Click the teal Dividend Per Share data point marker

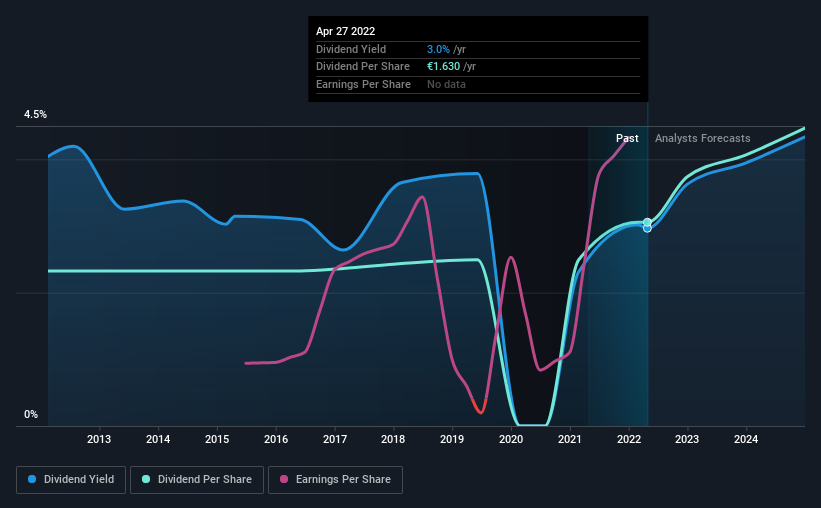click(x=647, y=222)
